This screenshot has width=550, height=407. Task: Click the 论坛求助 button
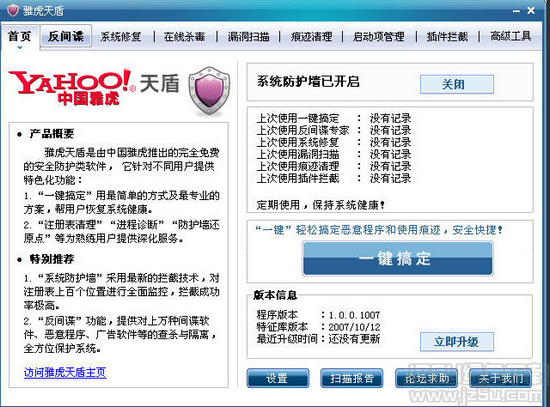(427, 378)
